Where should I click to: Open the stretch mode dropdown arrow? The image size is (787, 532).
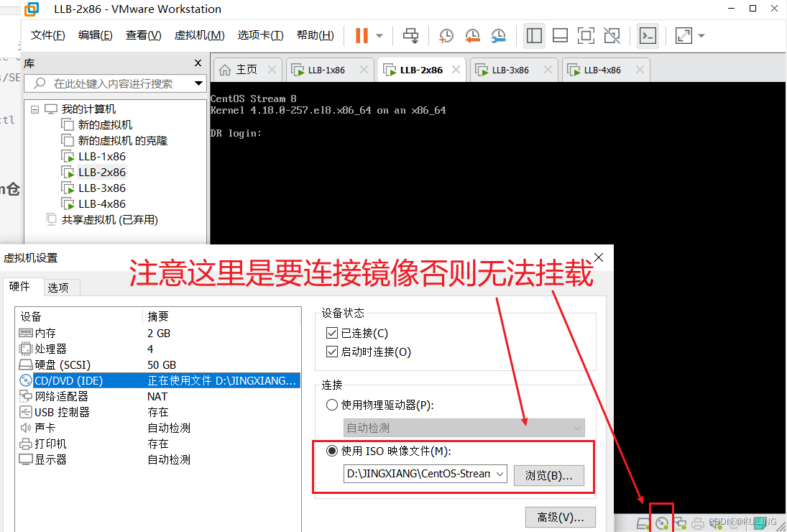(x=701, y=36)
